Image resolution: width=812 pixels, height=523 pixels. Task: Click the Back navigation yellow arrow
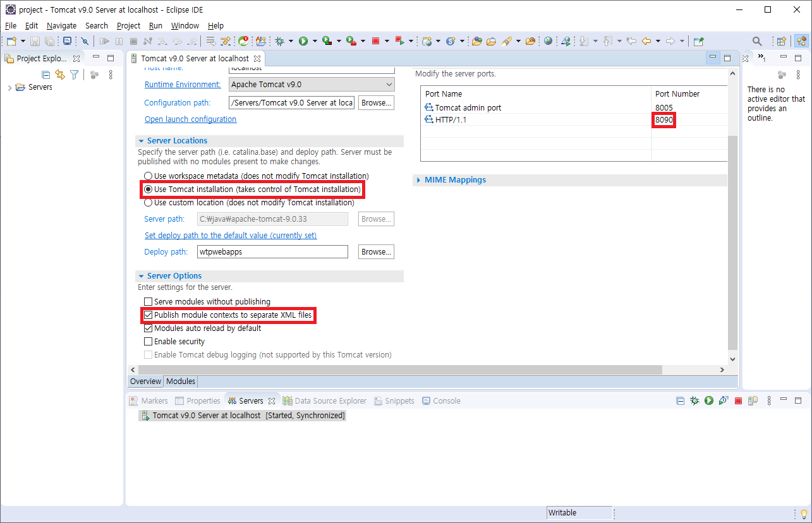[646, 41]
